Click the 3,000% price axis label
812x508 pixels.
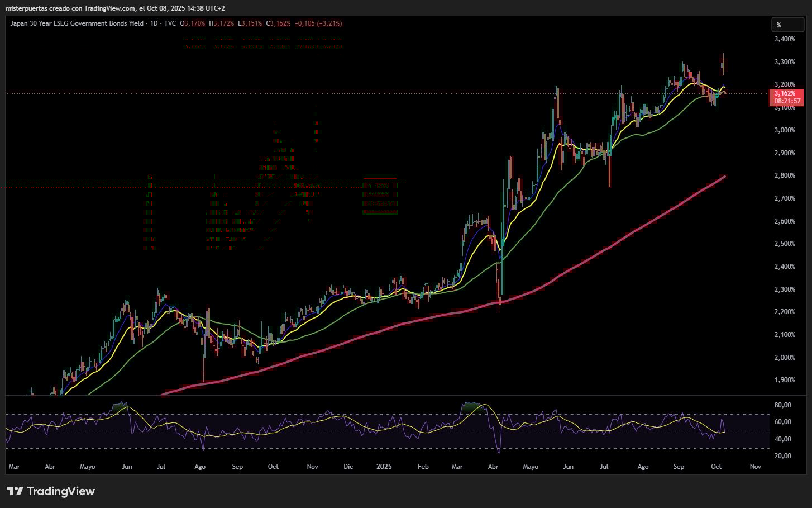point(785,130)
